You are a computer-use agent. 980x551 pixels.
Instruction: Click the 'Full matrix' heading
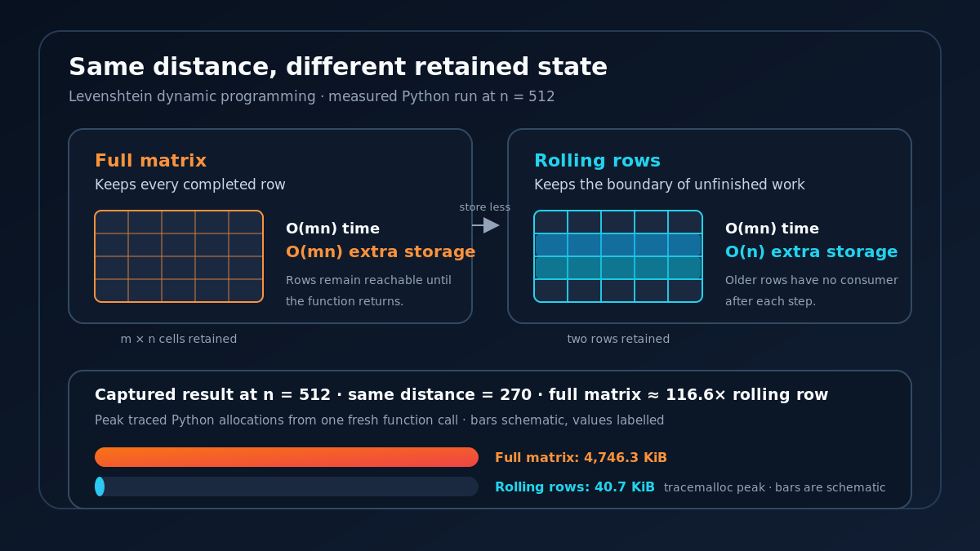point(150,162)
